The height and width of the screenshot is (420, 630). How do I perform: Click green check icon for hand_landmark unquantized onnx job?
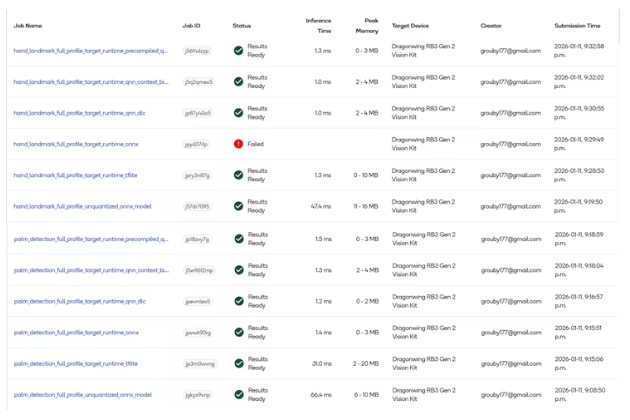pos(238,207)
